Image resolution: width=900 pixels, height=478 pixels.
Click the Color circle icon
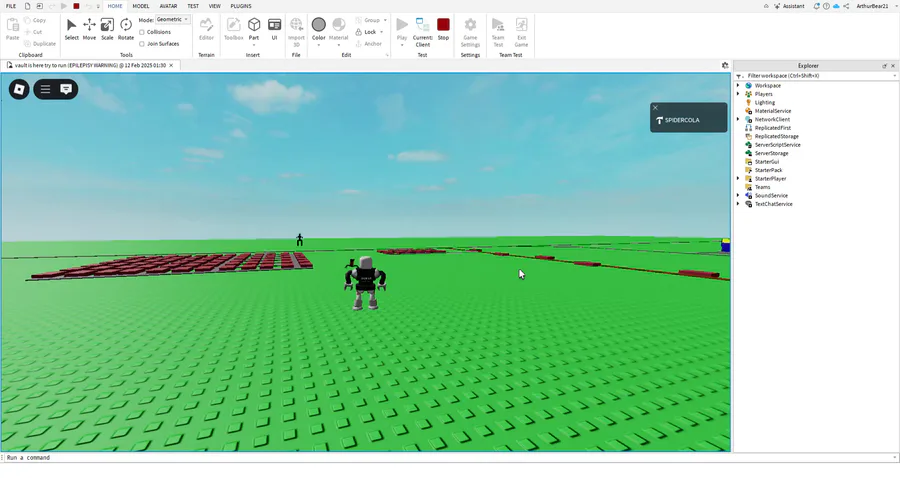(319, 25)
